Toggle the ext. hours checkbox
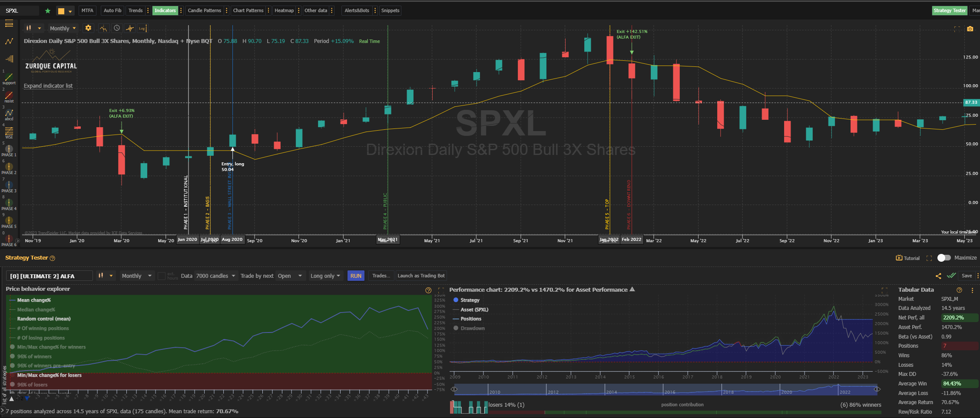The width and height of the screenshot is (980, 418). [x=162, y=276]
